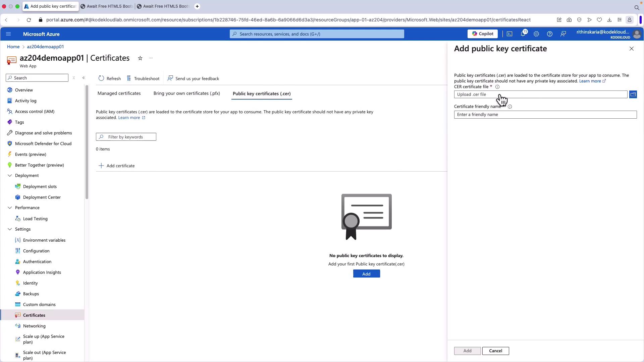This screenshot has height=362, width=644.
Task: Switch to the Managed certificates tab
Action: coord(119,94)
